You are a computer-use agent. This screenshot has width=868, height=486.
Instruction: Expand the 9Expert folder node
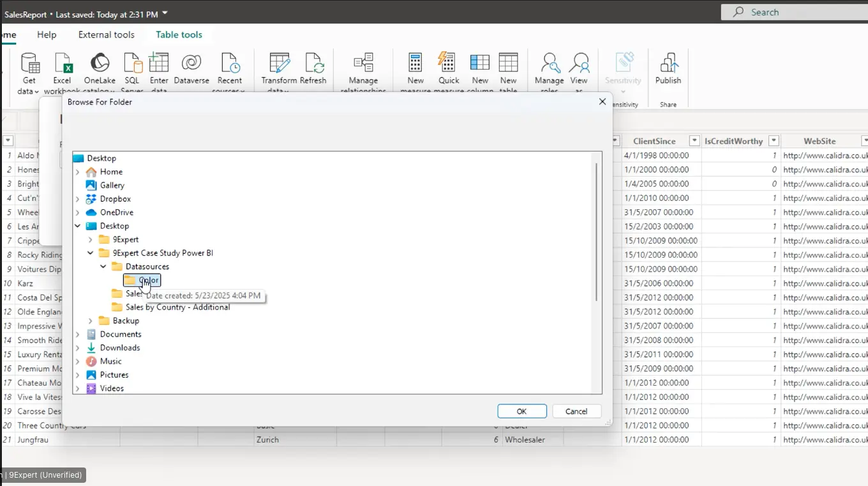[91, 239]
